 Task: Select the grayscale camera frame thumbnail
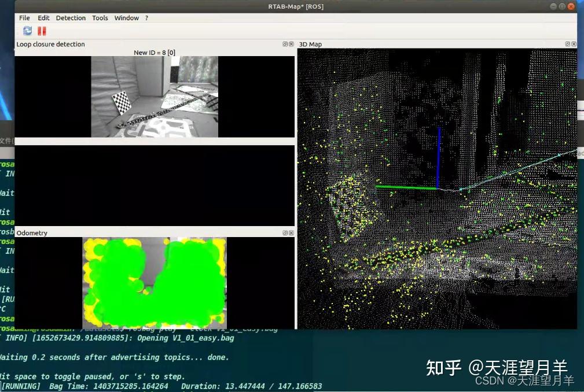[155, 95]
